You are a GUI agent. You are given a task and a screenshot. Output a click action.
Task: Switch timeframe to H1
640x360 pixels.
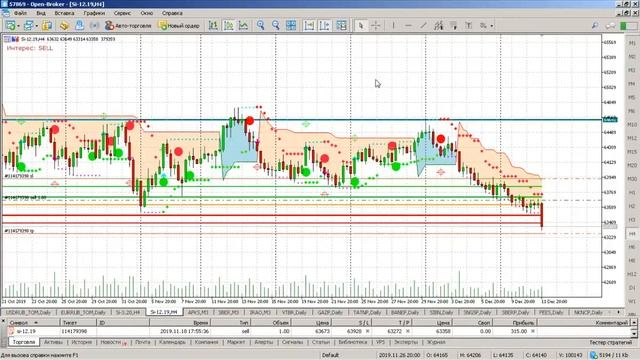(632, 193)
